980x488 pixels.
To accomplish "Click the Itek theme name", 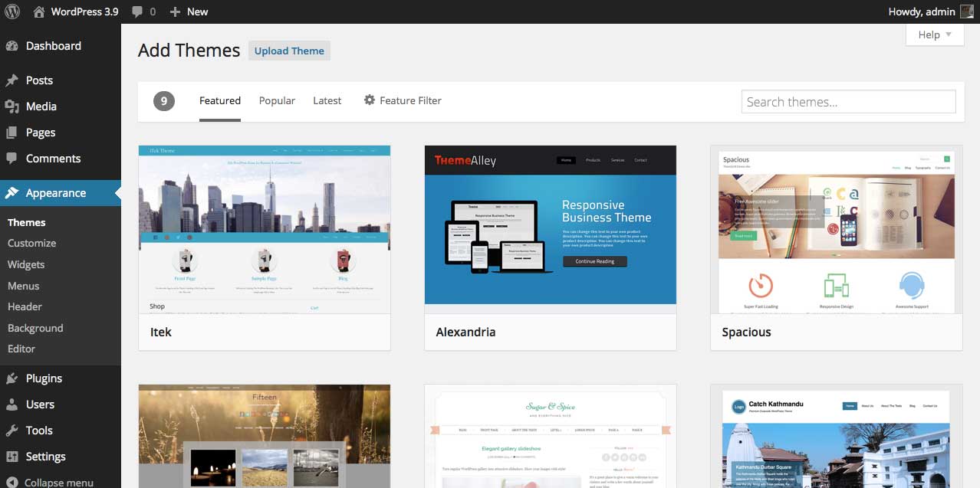I will 161,332.
